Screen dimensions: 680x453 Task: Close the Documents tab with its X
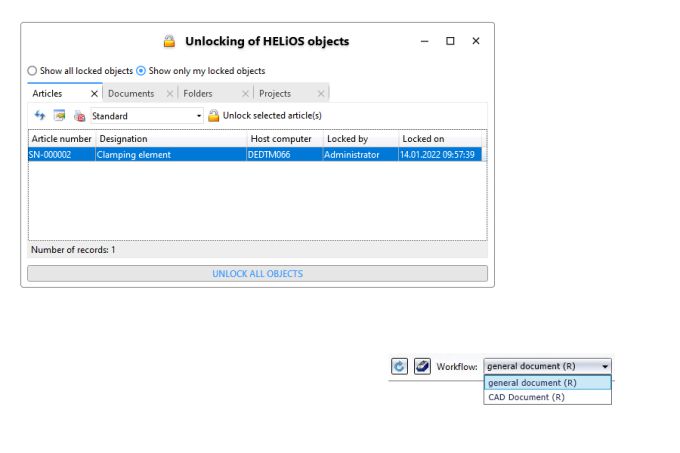tap(170, 94)
